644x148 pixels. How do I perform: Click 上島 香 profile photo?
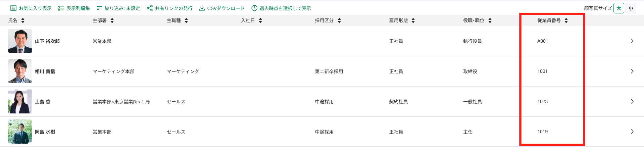pyautogui.click(x=20, y=101)
